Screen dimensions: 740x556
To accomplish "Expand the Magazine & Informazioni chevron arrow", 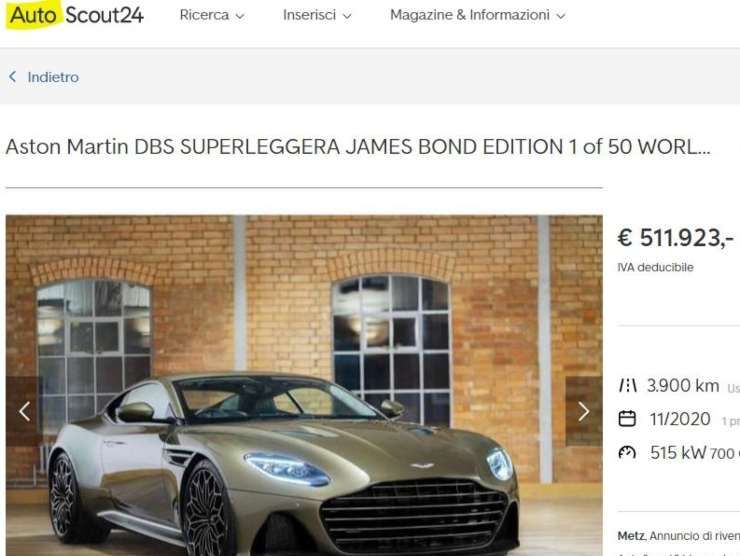I will [560, 16].
